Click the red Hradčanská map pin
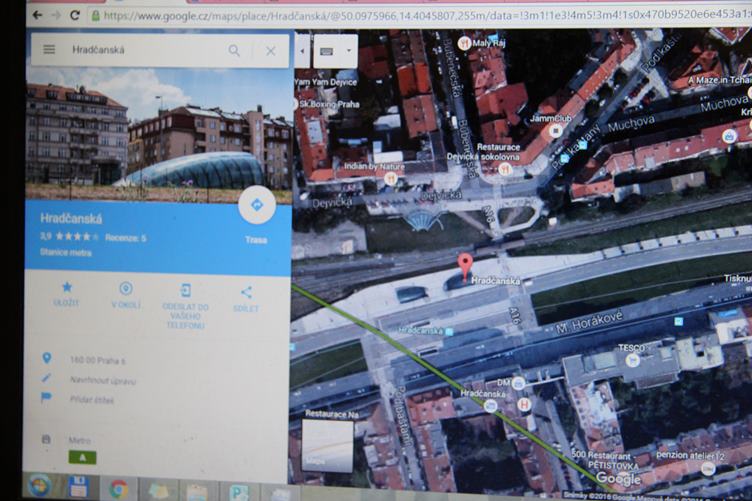The width and height of the screenshot is (752, 501). (x=465, y=268)
